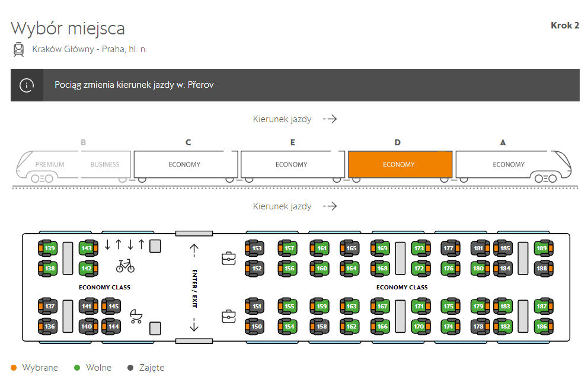The height and width of the screenshot is (376, 588).
Task: Click the baby stroller icon
Action: coord(136,316)
